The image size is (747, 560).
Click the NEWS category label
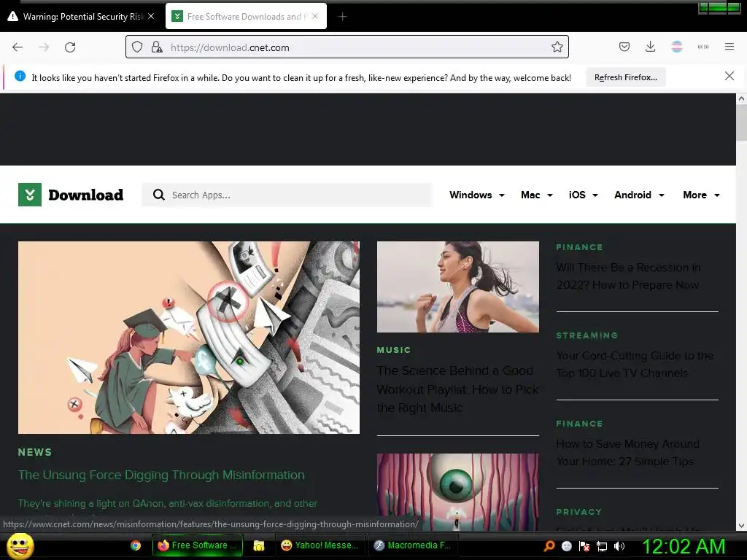35,452
